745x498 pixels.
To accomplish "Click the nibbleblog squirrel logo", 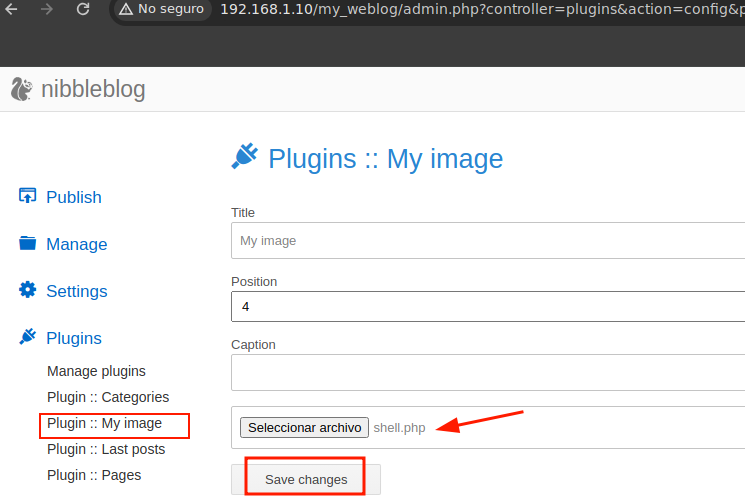I will tap(21, 90).
